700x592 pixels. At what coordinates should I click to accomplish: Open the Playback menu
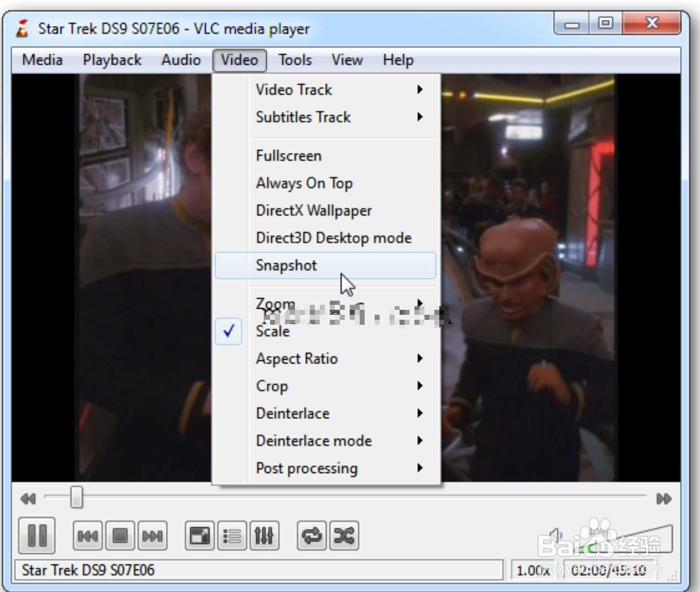[112, 60]
